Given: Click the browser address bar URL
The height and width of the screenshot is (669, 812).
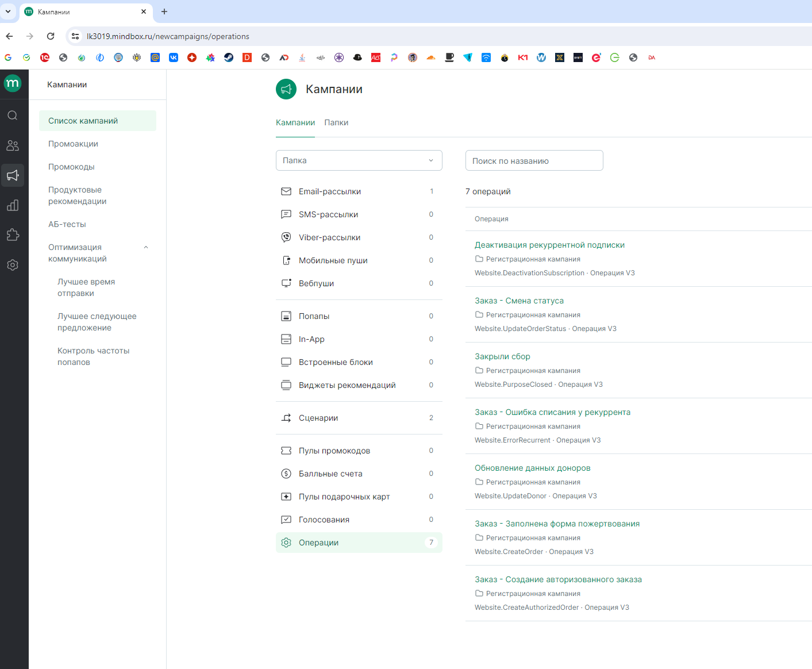Looking at the screenshot, I should click(168, 36).
